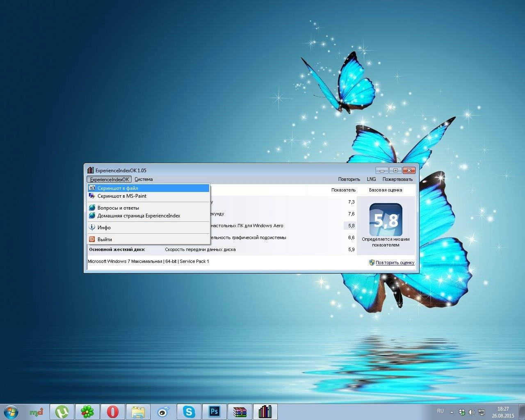This screenshot has height=420, width=525.
Task: Click 'Определяется низшим показателем' label
Action: pyautogui.click(x=386, y=242)
